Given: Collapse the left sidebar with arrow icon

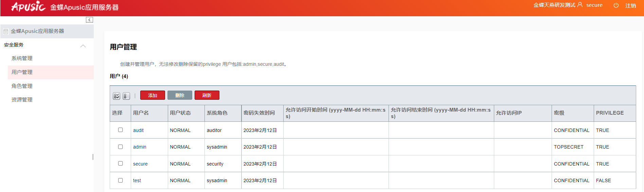Looking at the screenshot, I should 89,20.
